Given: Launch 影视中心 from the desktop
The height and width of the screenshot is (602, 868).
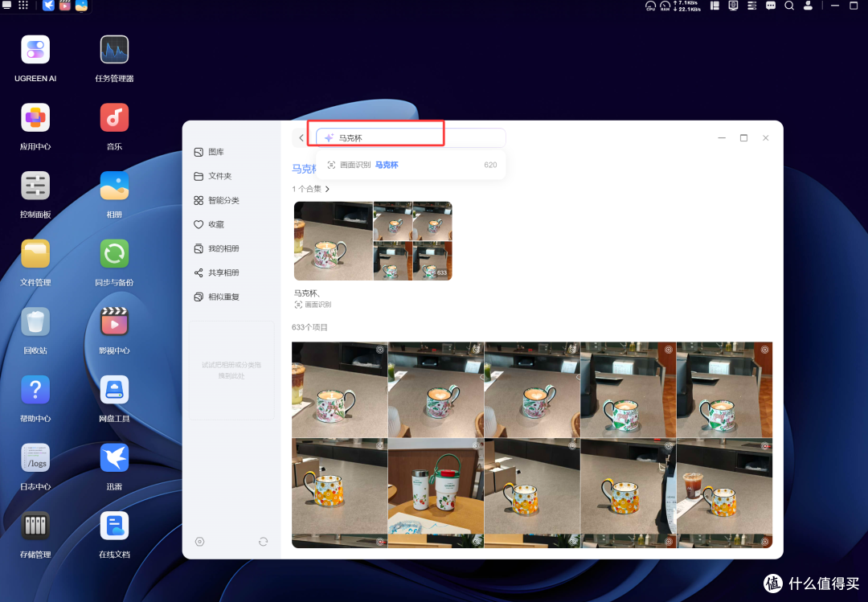Looking at the screenshot, I should coord(114,321).
